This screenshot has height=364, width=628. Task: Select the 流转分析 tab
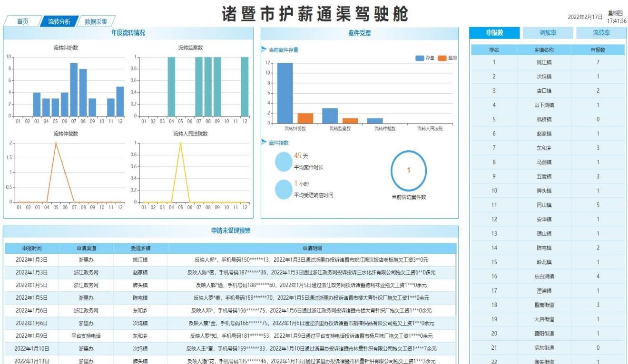59,21
